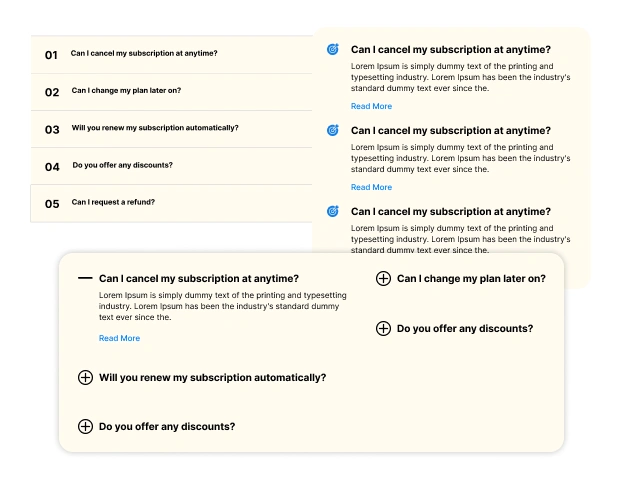Expand "Will you renew my subscription automatically?" plus icon
Screen dimensions: 621x479
tap(85, 377)
